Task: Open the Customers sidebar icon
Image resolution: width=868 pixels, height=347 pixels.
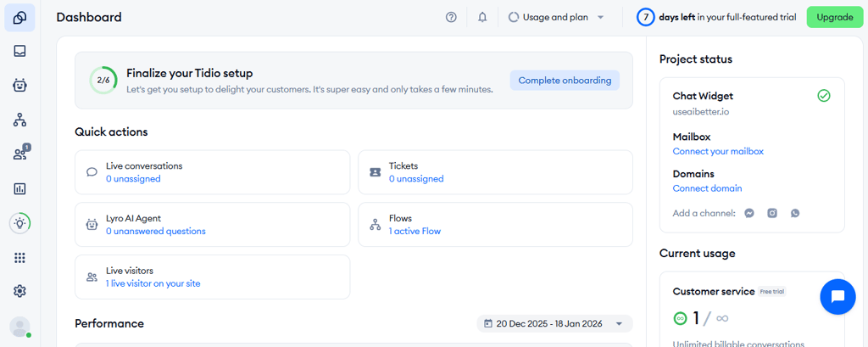Action: (x=19, y=154)
